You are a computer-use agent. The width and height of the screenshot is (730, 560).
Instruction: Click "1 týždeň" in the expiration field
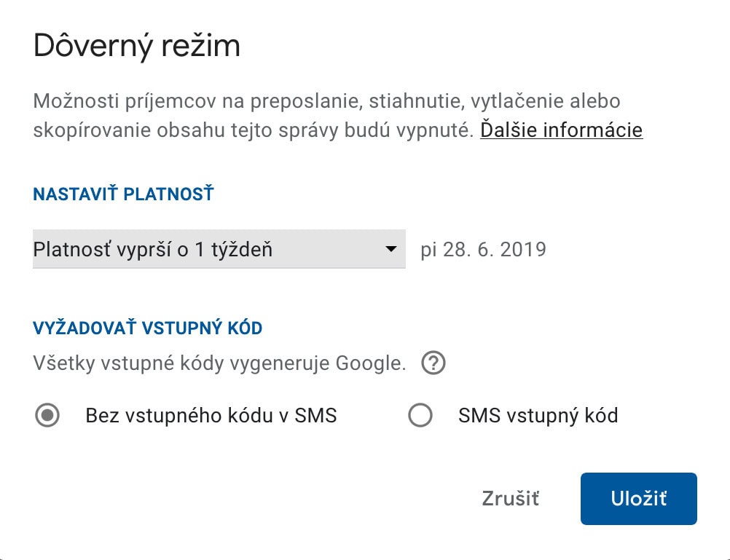point(232,250)
